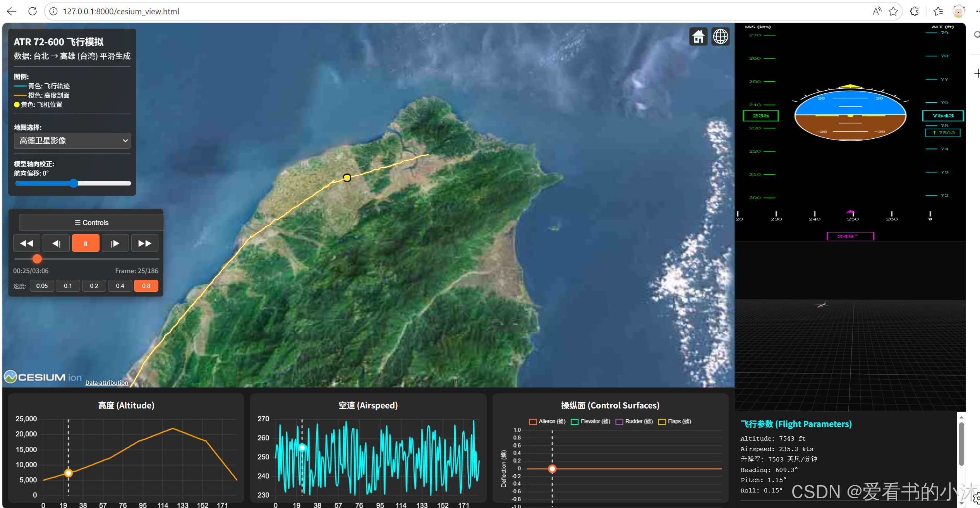
Task: Set playback speed to 0.1
Action: tap(68, 286)
